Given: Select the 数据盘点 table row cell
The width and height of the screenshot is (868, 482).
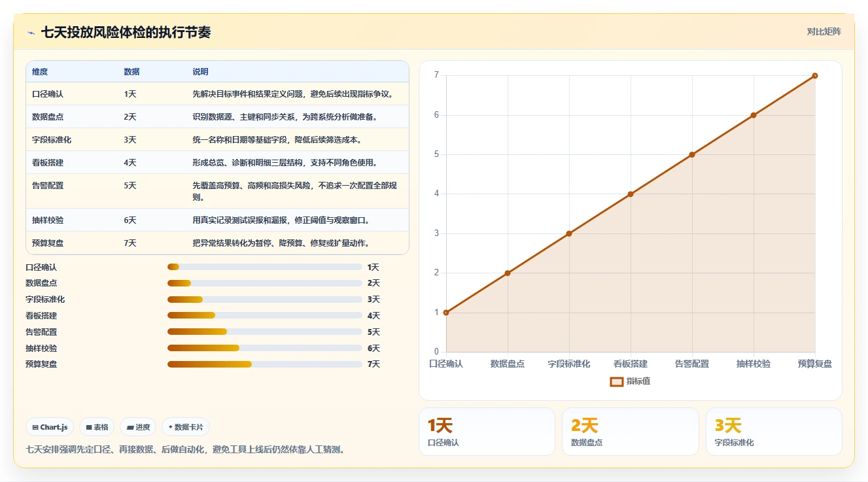Looking at the screenshot, I should point(72,117).
